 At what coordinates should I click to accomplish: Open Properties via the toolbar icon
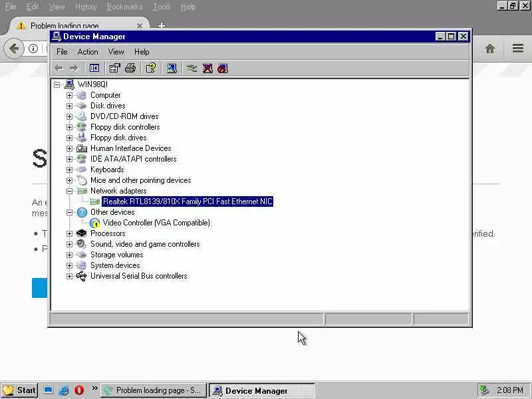coord(114,68)
